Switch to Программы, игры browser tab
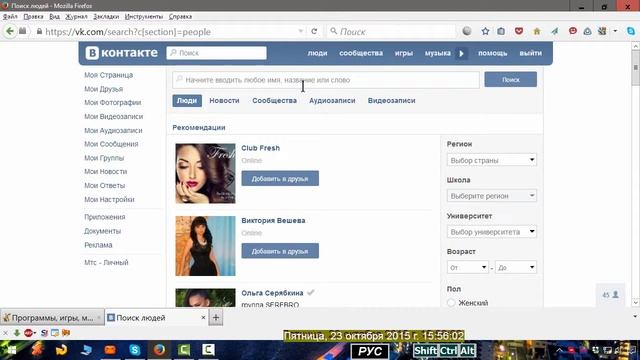The height and width of the screenshot is (360, 640). click(x=52, y=318)
